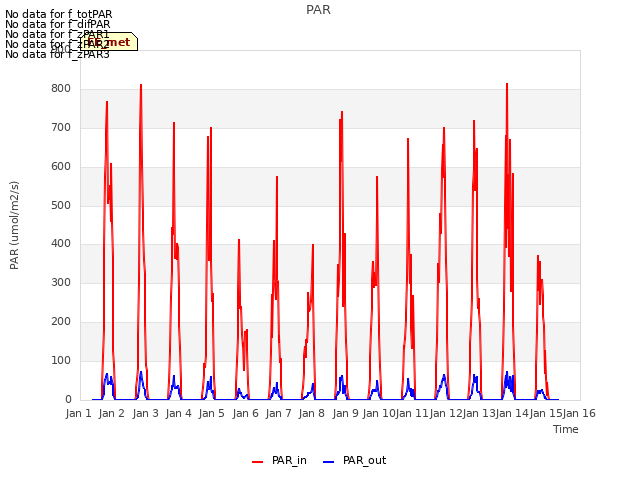Screen dimensions: 640x480
Task: Click the red PAR_in legend swatch
Action: (258, 462)
